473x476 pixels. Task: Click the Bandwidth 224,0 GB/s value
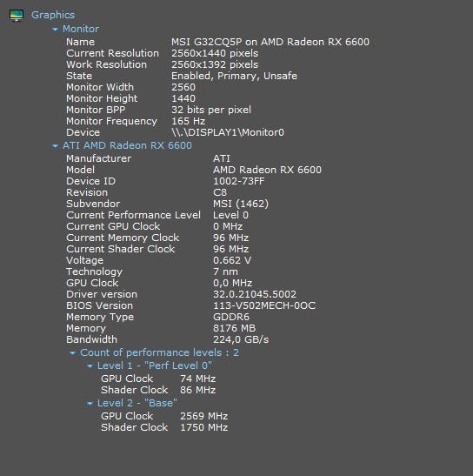[x=241, y=339]
